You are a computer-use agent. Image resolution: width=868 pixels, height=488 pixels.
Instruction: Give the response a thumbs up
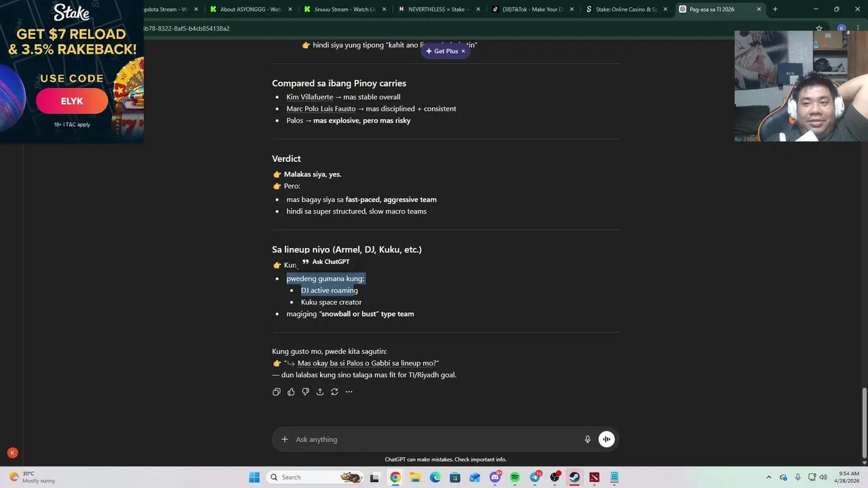(x=291, y=392)
